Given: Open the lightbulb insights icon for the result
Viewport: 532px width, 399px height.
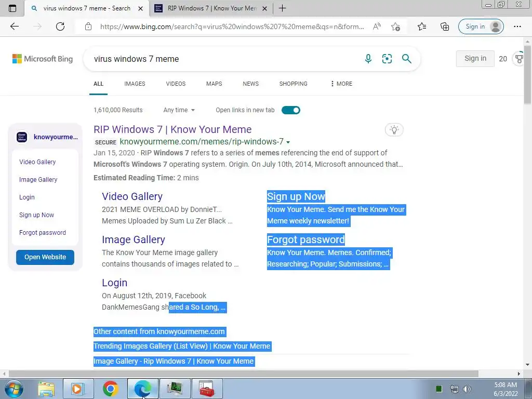Looking at the screenshot, I should pos(394,129).
